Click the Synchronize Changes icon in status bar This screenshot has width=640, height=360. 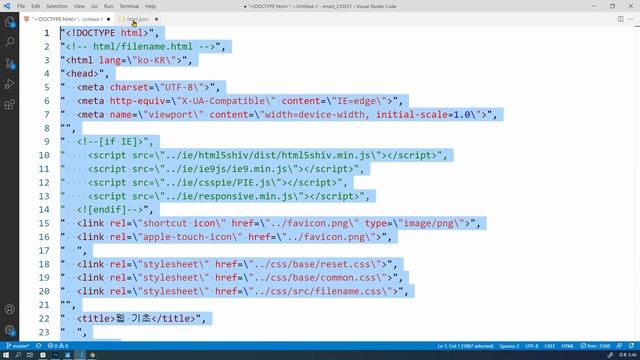tap(38, 346)
